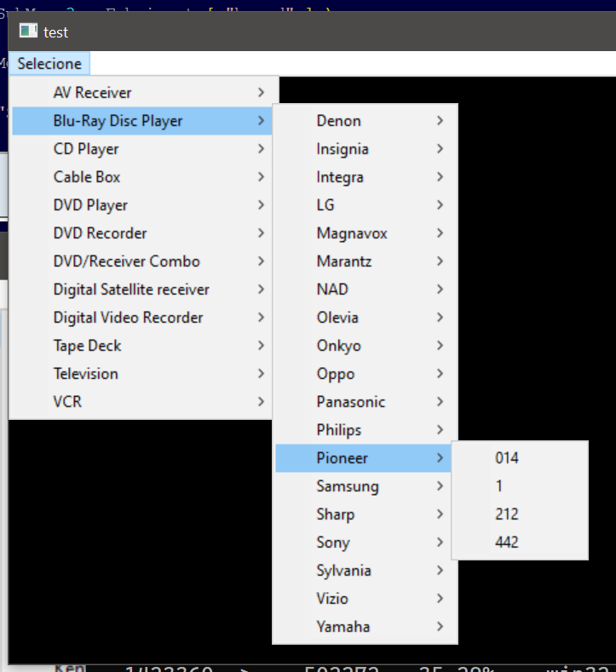Choose the Marantz brand
The width and height of the screenshot is (616, 672).
[365, 261]
